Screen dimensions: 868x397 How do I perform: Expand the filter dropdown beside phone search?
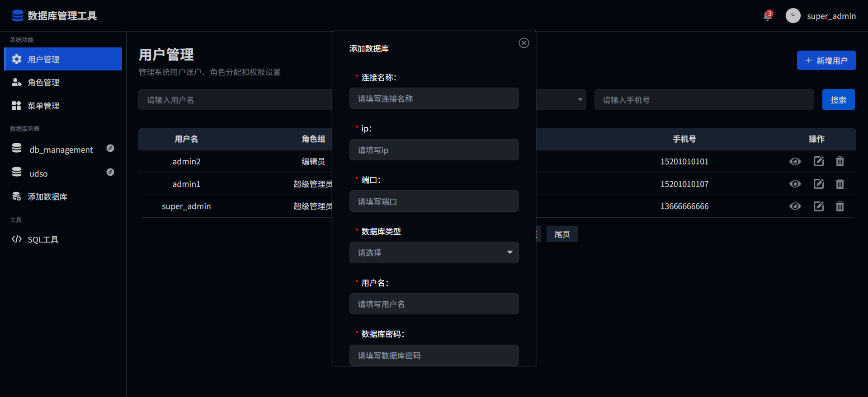[x=579, y=100]
